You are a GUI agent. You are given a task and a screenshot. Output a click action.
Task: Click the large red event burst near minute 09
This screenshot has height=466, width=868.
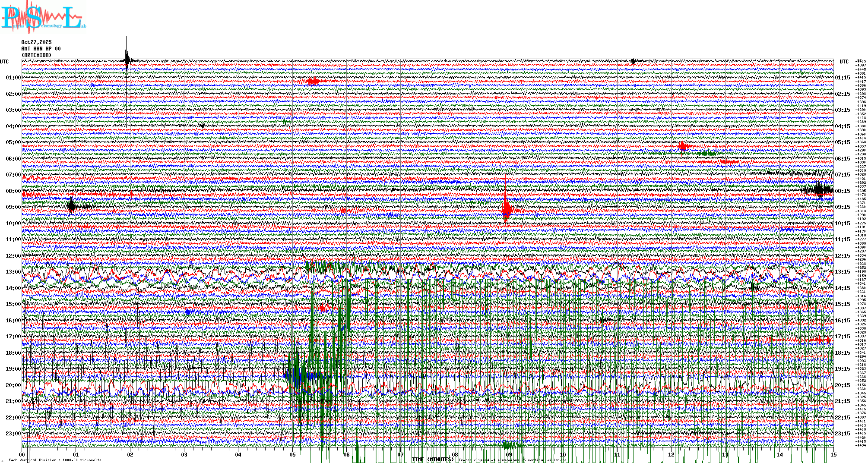[x=507, y=210]
